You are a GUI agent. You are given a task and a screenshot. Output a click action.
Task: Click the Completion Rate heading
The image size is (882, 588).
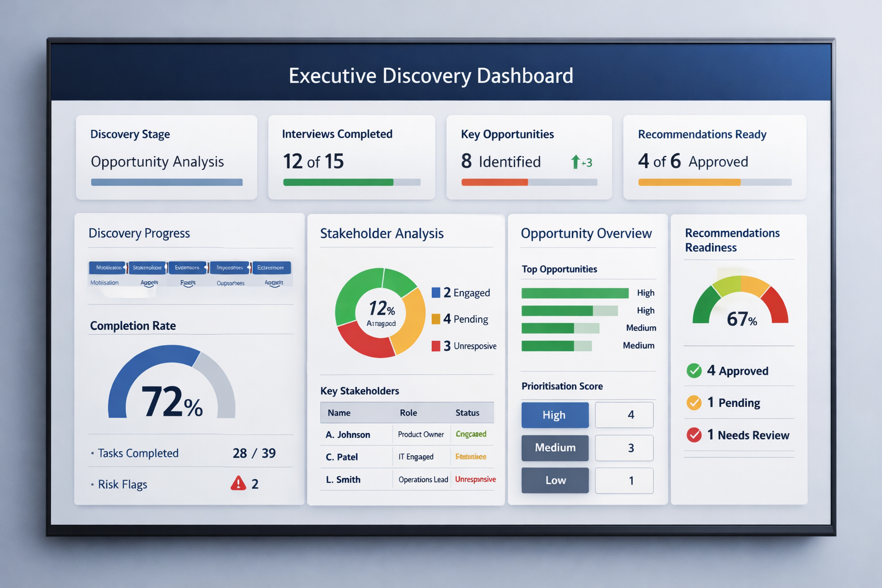pyautogui.click(x=133, y=326)
